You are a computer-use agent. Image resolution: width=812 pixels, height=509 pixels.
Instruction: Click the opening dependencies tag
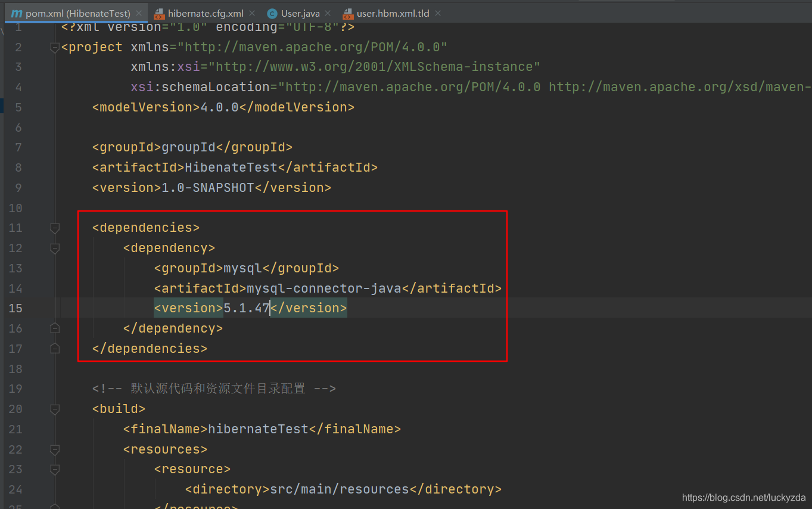[x=146, y=228]
